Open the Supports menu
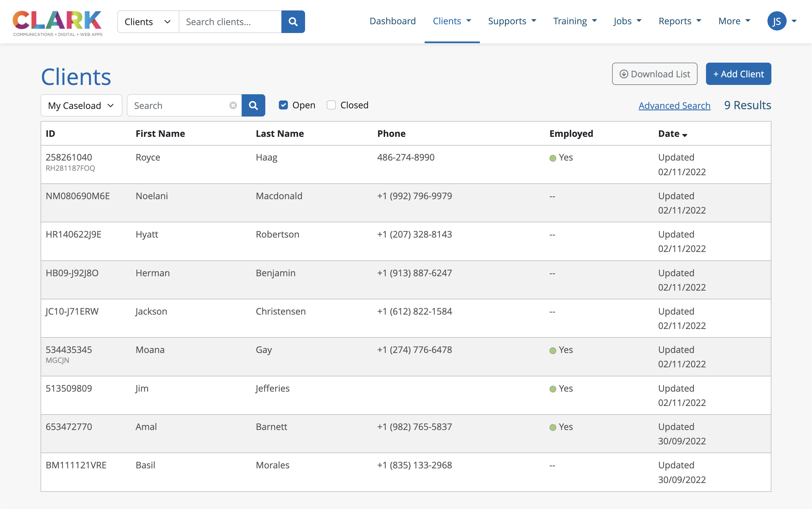The height and width of the screenshot is (509, 812). point(512,21)
